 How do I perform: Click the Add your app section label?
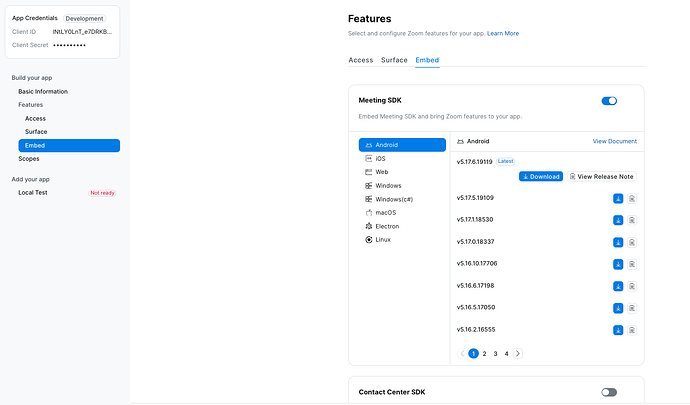click(x=30, y=179)
